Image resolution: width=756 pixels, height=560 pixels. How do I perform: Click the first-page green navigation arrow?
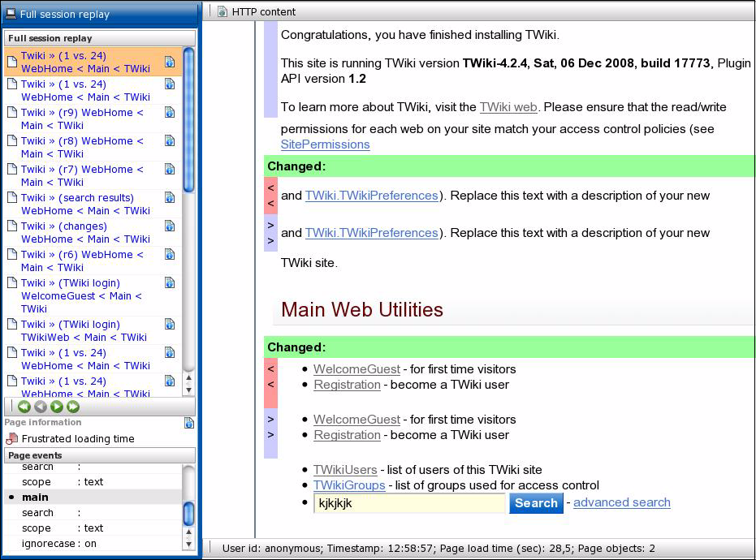click(24, 407)
